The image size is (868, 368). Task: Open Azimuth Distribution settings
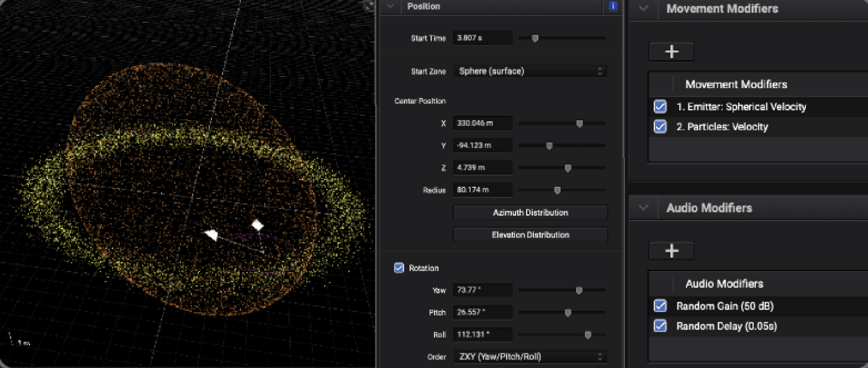click(x=530, y=213)
